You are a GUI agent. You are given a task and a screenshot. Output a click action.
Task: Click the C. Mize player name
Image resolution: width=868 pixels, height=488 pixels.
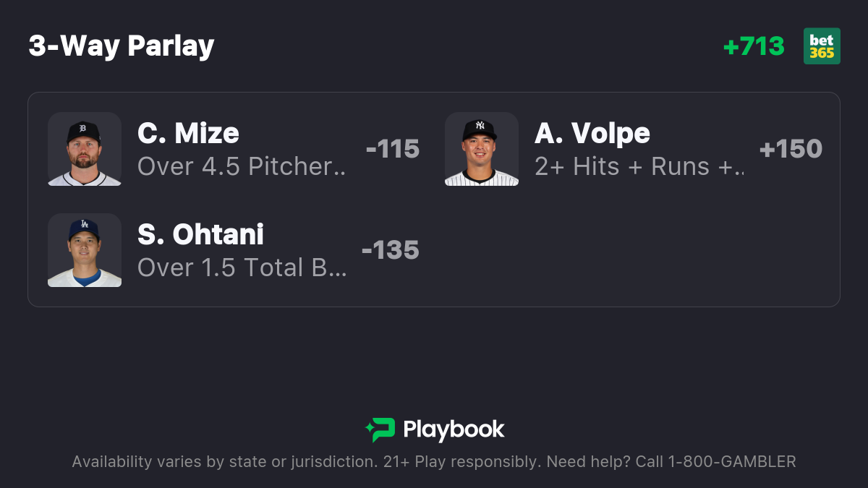(x=188, y=134)
